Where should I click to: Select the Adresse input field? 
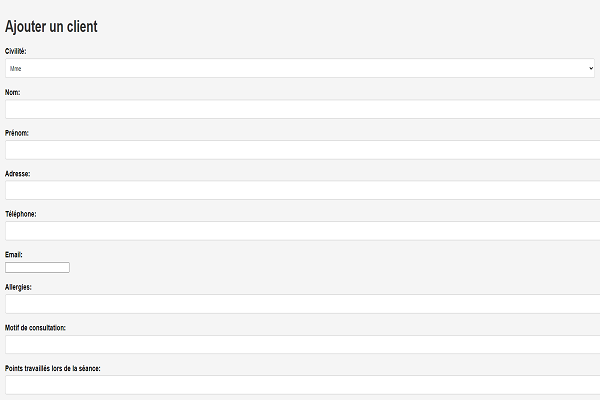[x=303, y=190]
